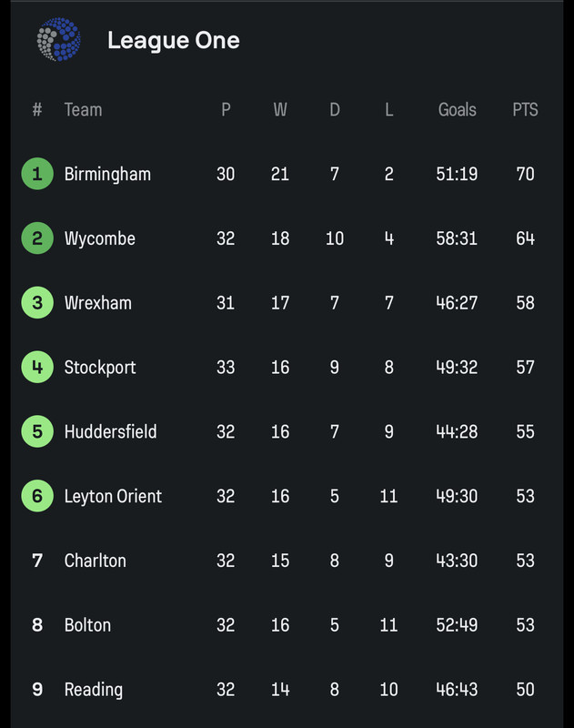Image resolution: width=574 pixels, height=728 pixels.
Task: Click Stockport's 49:32 goals value
Action: (457, 368)
